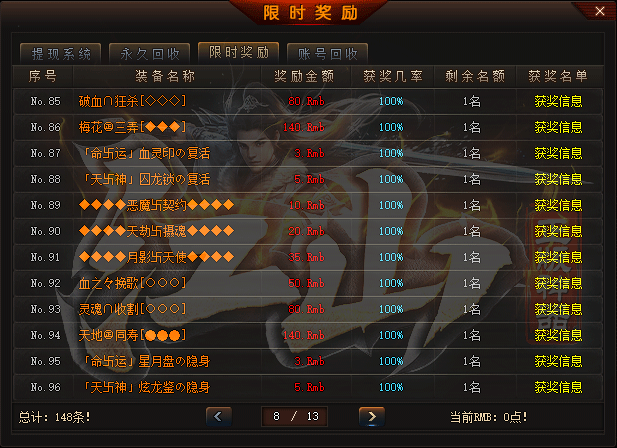The width and height of the screenshot is (617, 448).
Task: Show 获奖信息 for No.92 血之挽歌
Action: click(x=558, y=283)
